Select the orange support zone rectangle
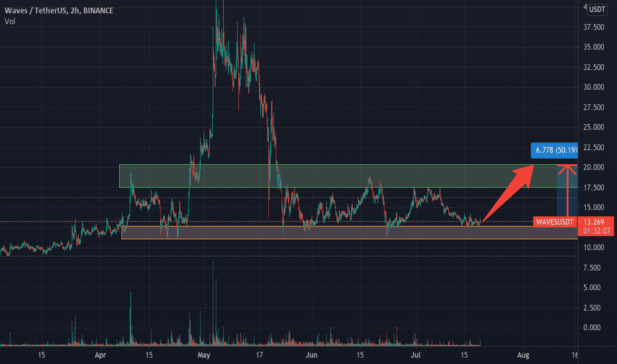Screen dimensions: 617x364 [350, 232]
